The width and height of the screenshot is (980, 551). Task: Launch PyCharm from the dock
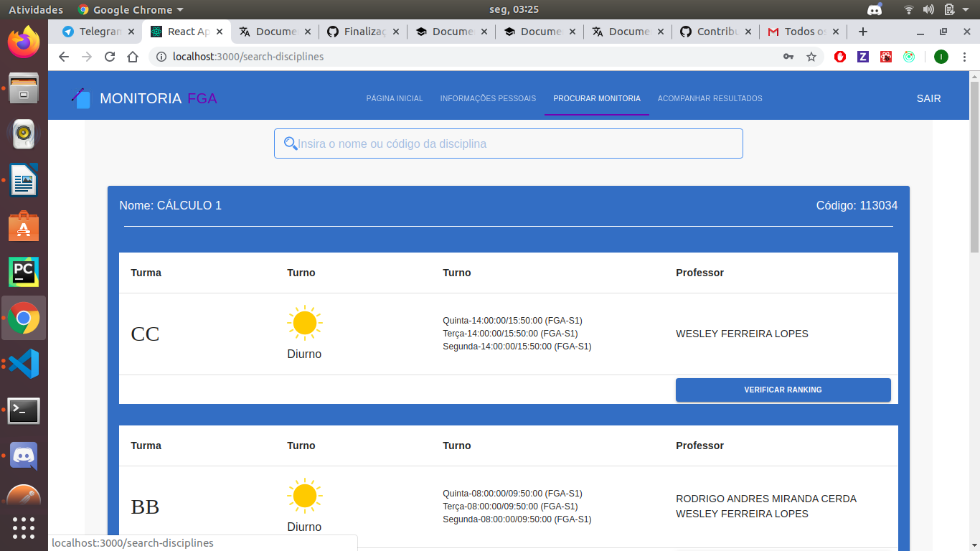point(24,272)
